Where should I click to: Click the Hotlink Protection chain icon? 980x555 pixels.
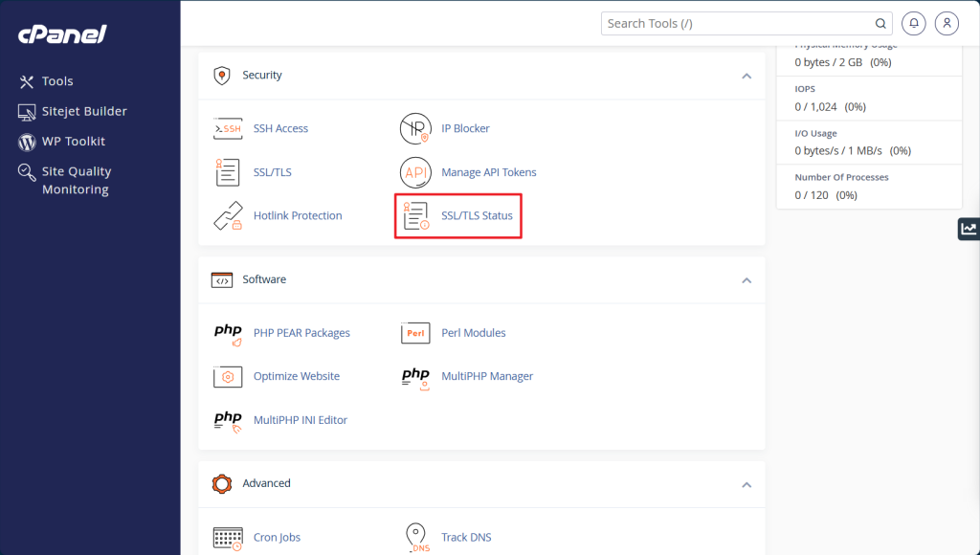click(x=228, y=215)
